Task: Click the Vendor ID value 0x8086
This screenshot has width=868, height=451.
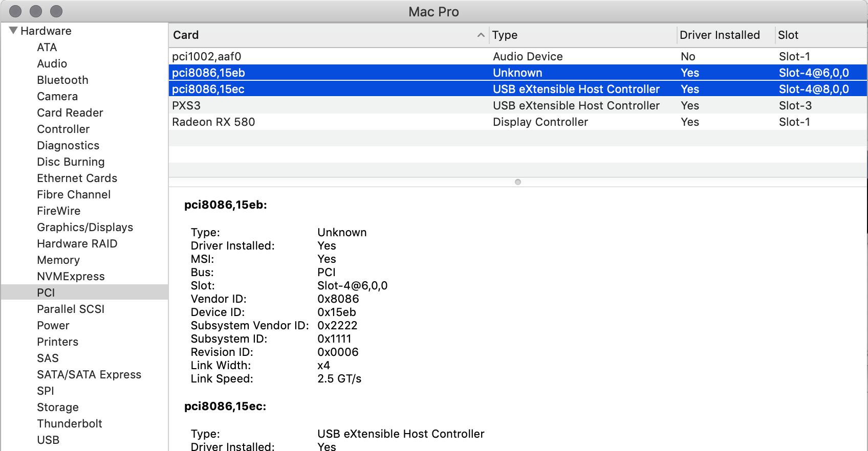Action: coord(338,299)
